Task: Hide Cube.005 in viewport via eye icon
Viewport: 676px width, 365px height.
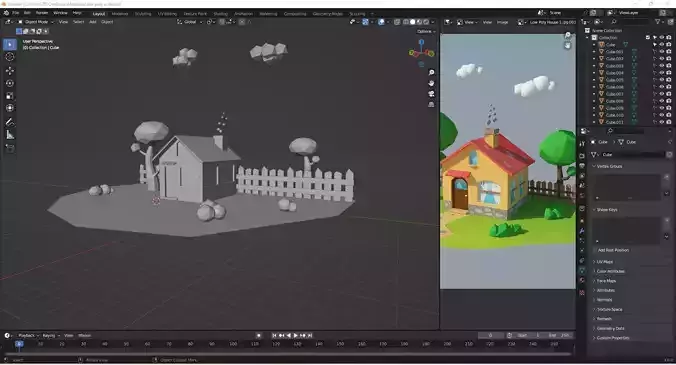Action: [662, 80]
